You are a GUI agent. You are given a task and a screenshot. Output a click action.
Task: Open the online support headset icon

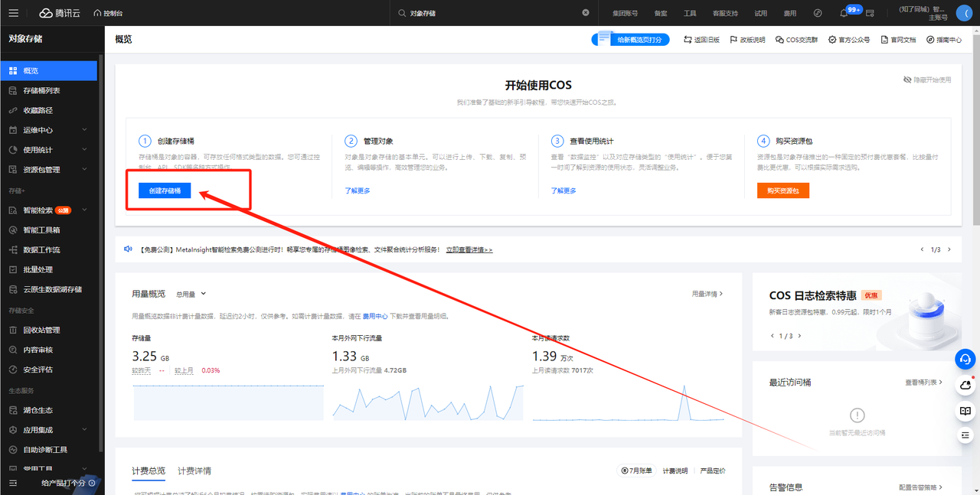(x=964, y=359)
